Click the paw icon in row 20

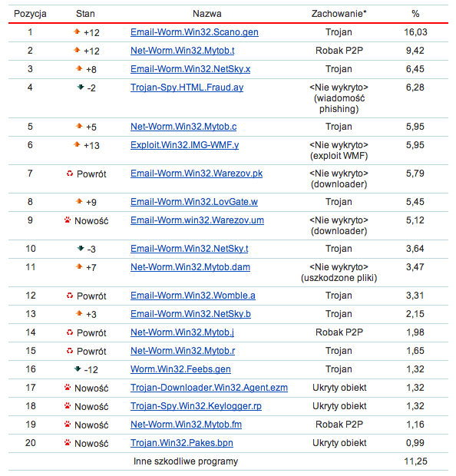[68, 443]
